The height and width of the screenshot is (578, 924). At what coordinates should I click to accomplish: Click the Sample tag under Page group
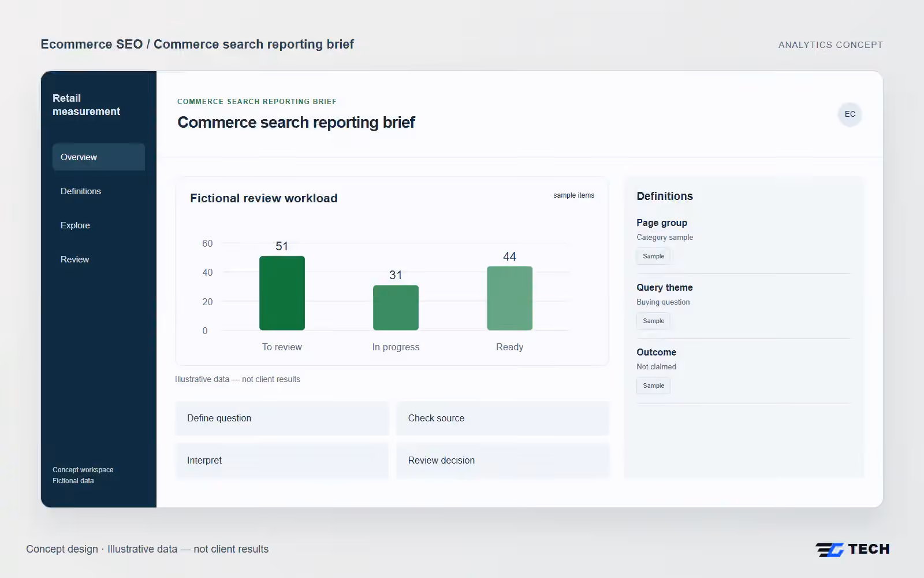(x=653, y=256)
